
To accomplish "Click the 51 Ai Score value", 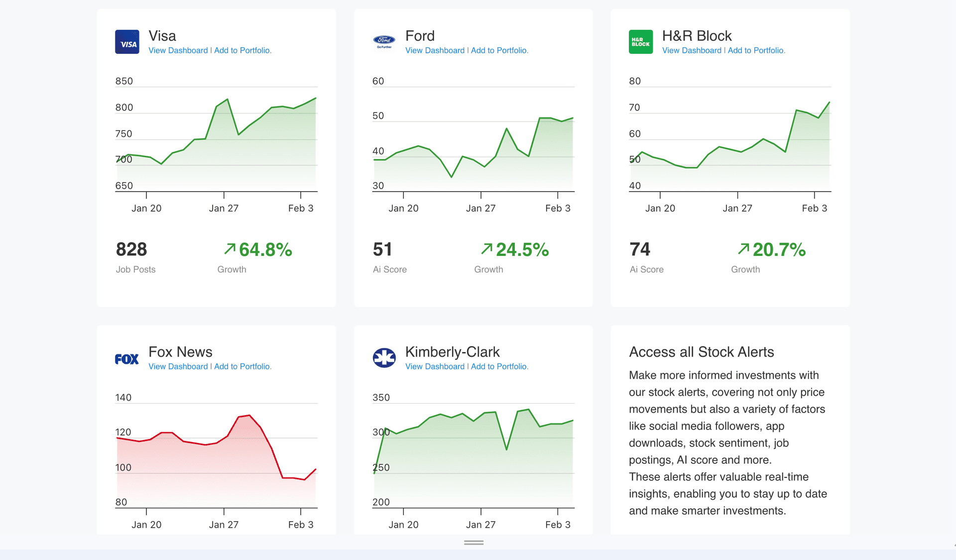I will 382,249.
